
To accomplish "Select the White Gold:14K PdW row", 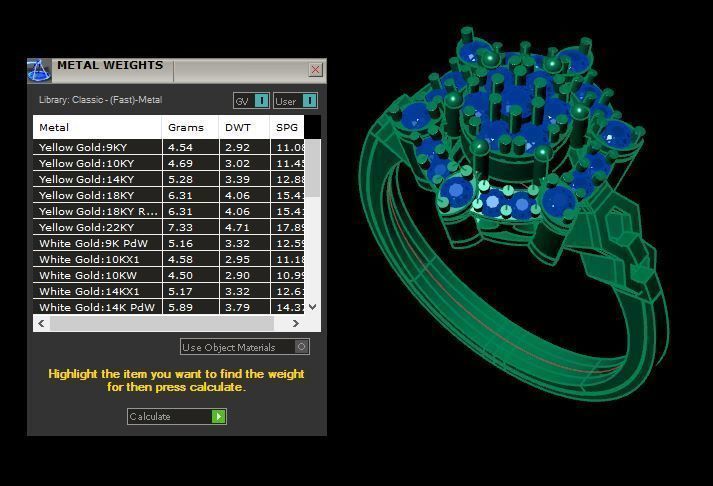I will (x=169, y=307).
